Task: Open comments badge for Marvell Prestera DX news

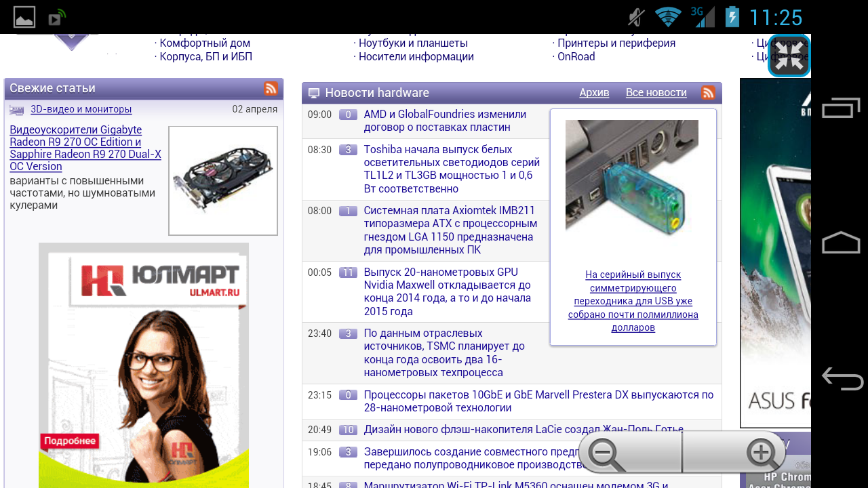Action: 348,395
